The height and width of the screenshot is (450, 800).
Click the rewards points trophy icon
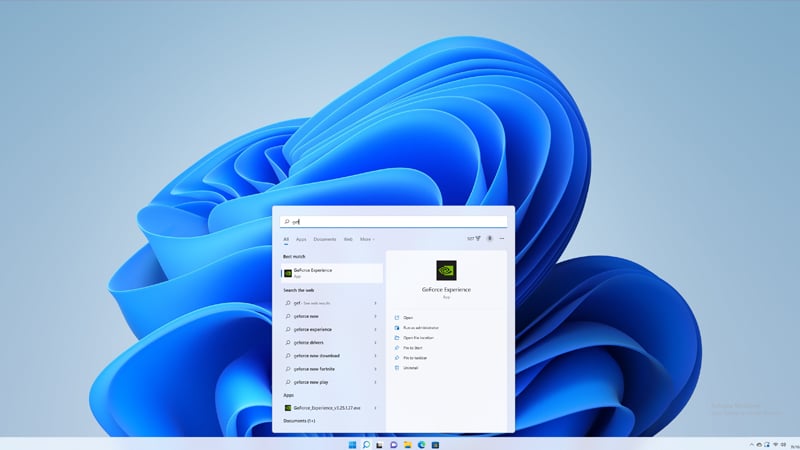point(476,239)
